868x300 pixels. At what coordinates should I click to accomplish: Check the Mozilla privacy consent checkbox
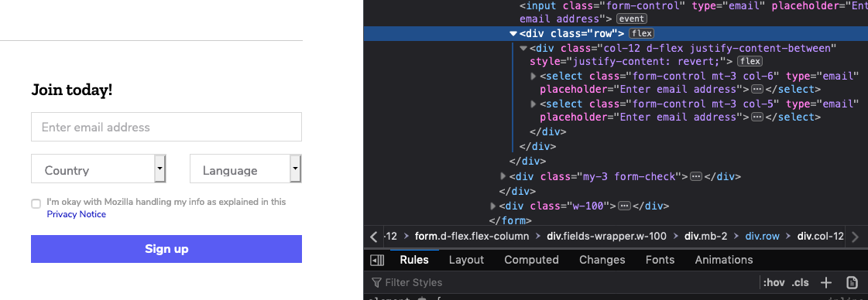coord(36,204)
